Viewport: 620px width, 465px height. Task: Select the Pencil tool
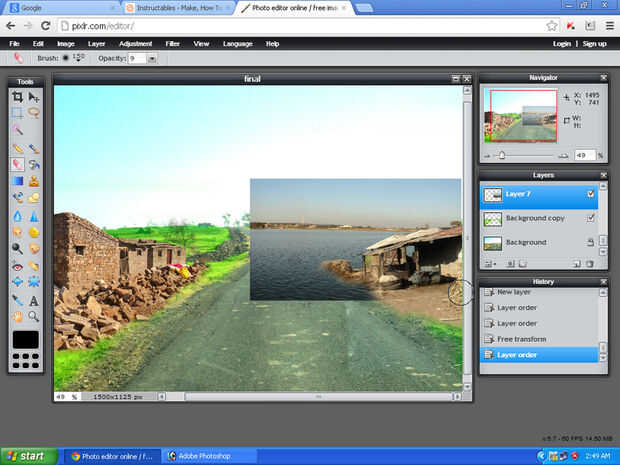coord(17,148)
